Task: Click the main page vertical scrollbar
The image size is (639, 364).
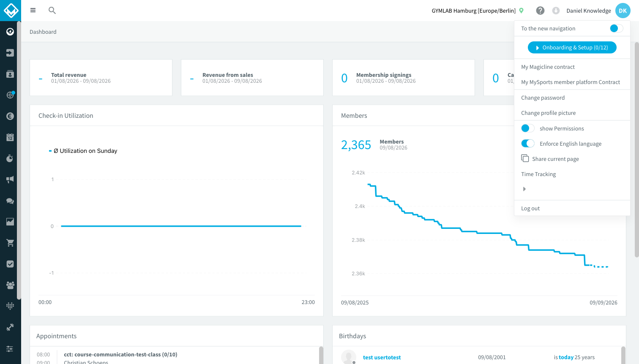Action: point(636,150)
